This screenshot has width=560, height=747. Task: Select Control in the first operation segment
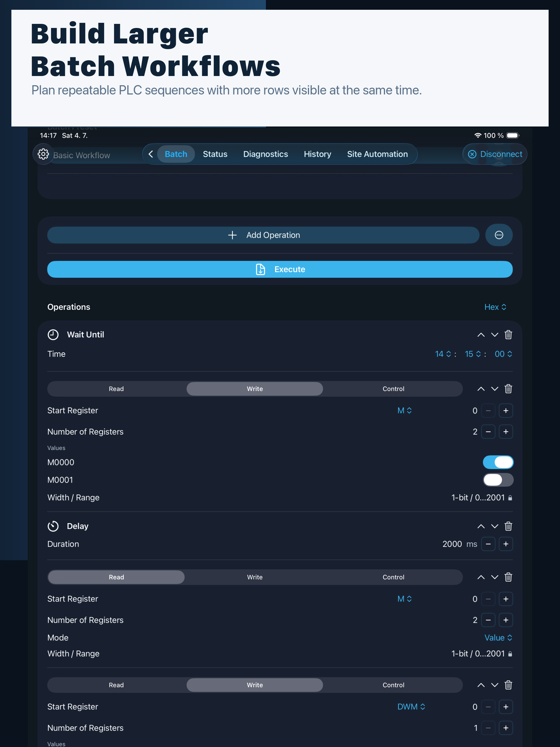point(393,389)
